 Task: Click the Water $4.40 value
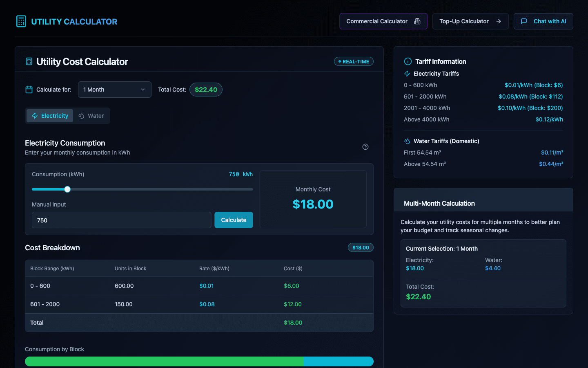point(493,268)
